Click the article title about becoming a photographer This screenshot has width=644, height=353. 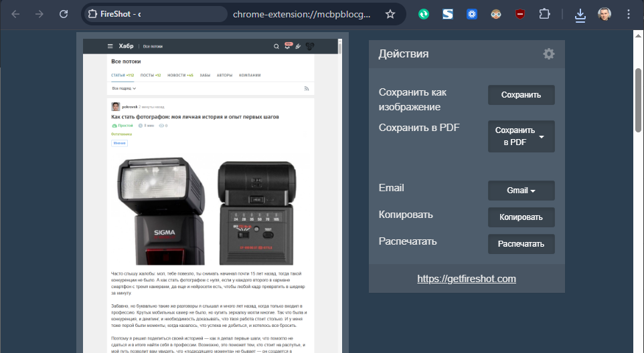coord(195,117)
